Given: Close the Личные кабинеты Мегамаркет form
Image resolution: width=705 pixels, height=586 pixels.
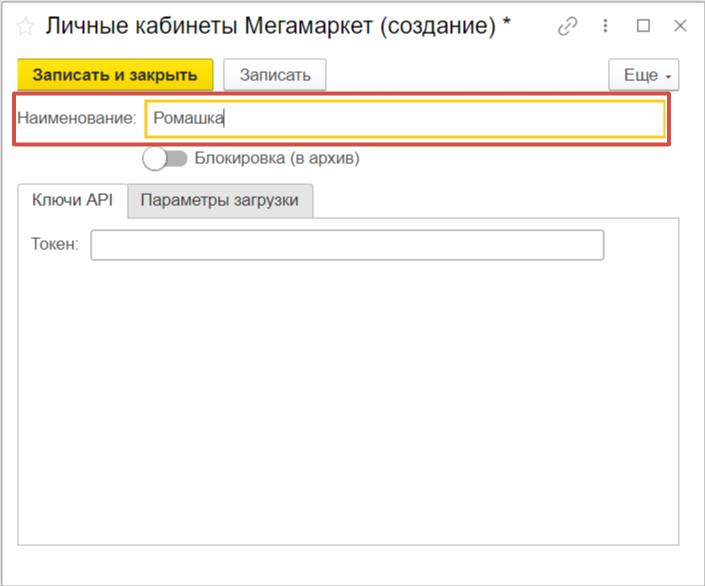Looking at the screenshot, I should point(679,27).
